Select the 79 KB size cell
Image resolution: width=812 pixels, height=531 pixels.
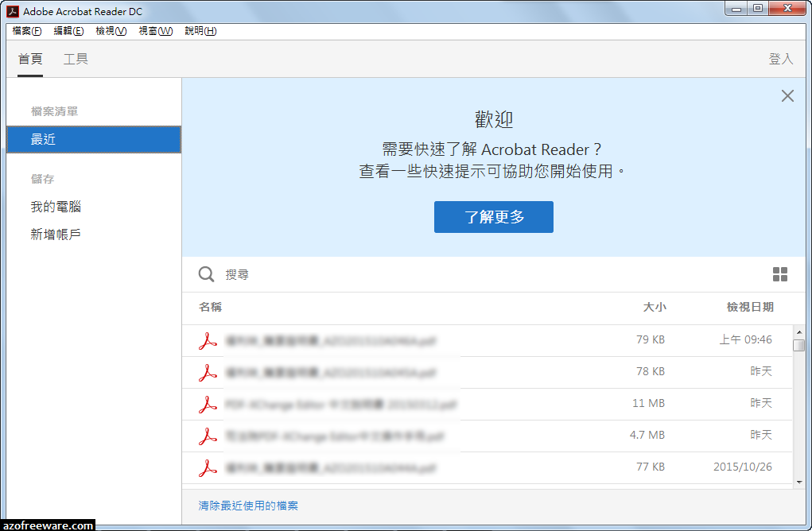(x=651, y=339)
